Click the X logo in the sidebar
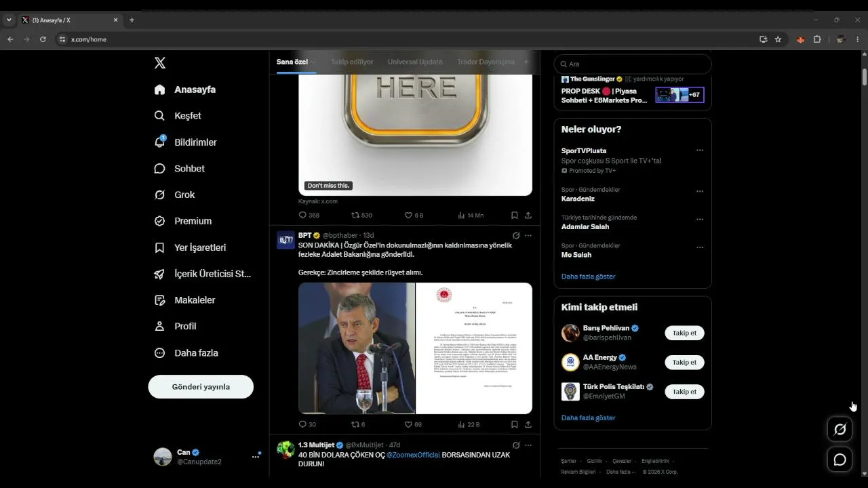The image size is (868, 488). tap(160, 63)
